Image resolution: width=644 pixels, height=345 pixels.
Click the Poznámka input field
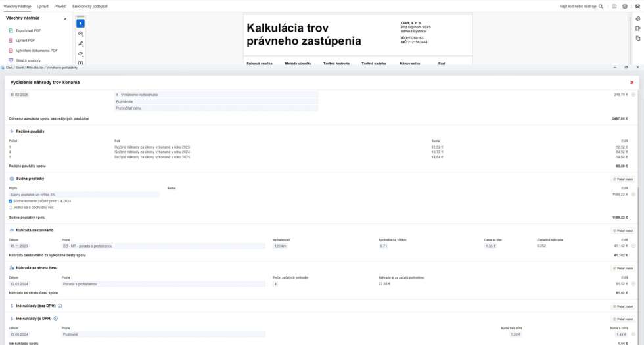pyautogui.click(x=216, y=101)
